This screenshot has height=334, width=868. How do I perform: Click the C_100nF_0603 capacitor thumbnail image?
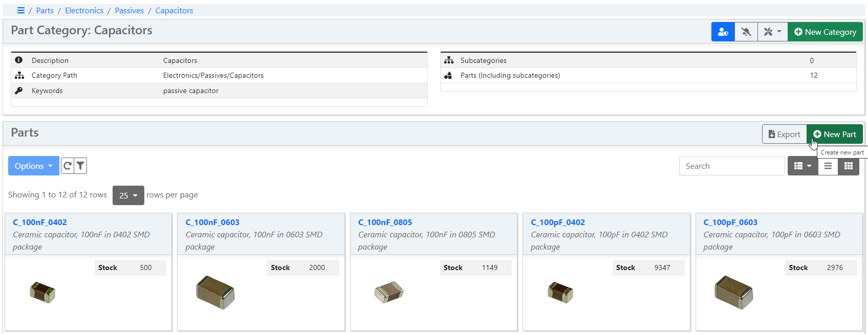tap(215, 292)
